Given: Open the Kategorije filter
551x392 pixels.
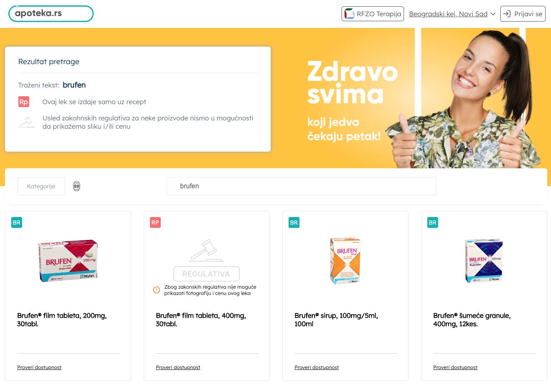Looking at the screenshot, I should [x=41, y=186].
